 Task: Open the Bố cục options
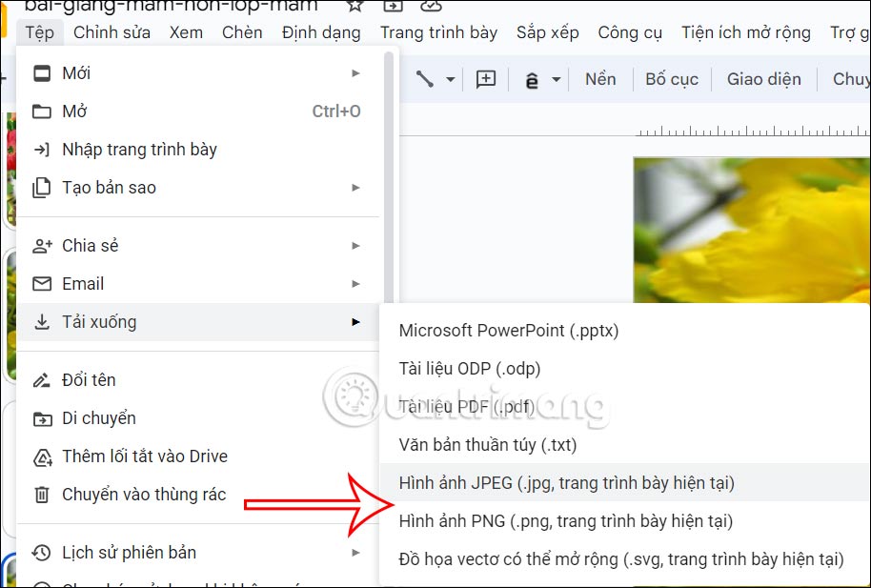[672, 79]
